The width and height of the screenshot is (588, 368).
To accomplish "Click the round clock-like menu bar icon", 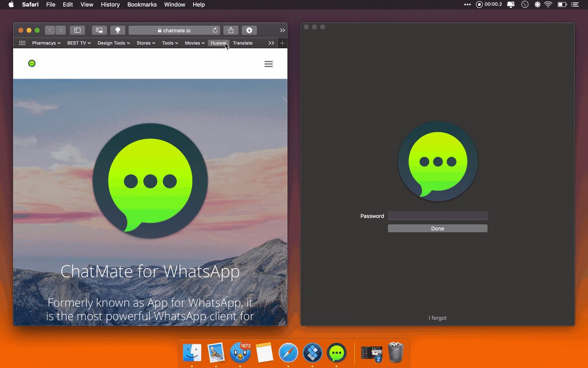I will click(525, 4).
